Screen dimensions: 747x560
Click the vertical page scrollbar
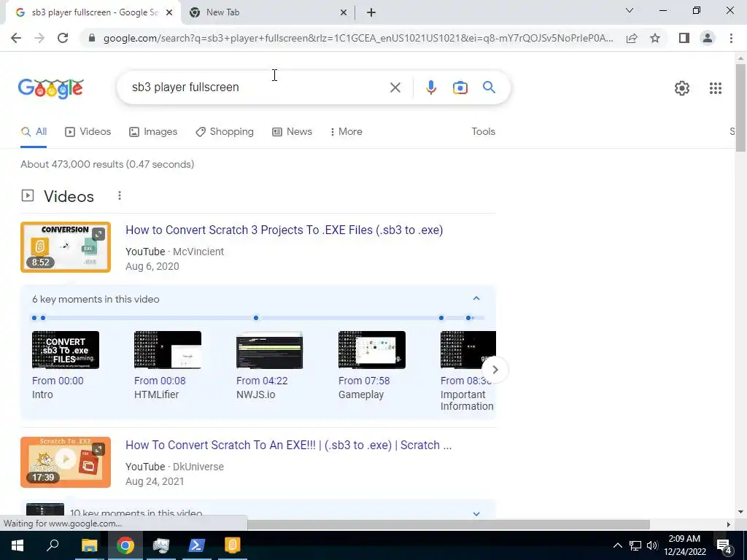pyautogui.click(x=740, y=108)
